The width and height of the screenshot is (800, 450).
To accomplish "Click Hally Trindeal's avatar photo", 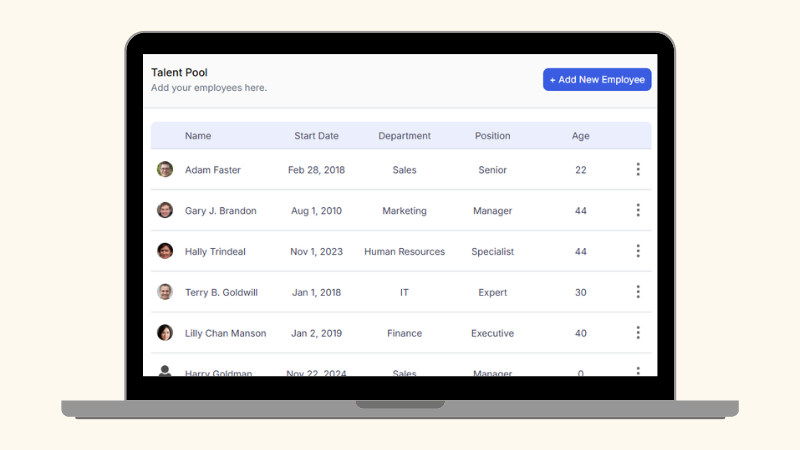I will [x=165, y=251].
